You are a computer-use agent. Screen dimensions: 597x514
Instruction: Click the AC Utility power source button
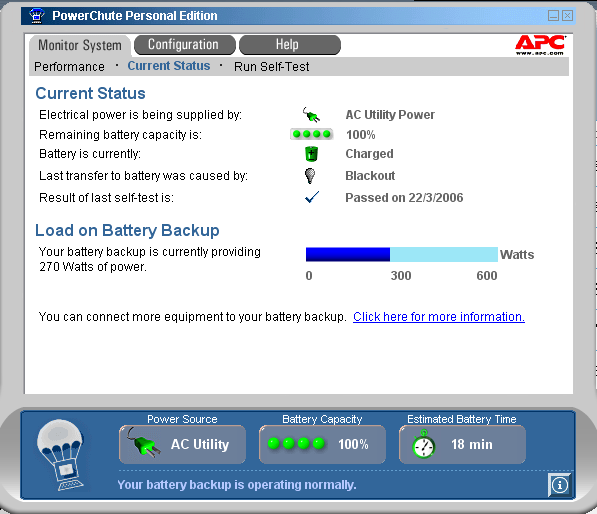click(182, 444)
